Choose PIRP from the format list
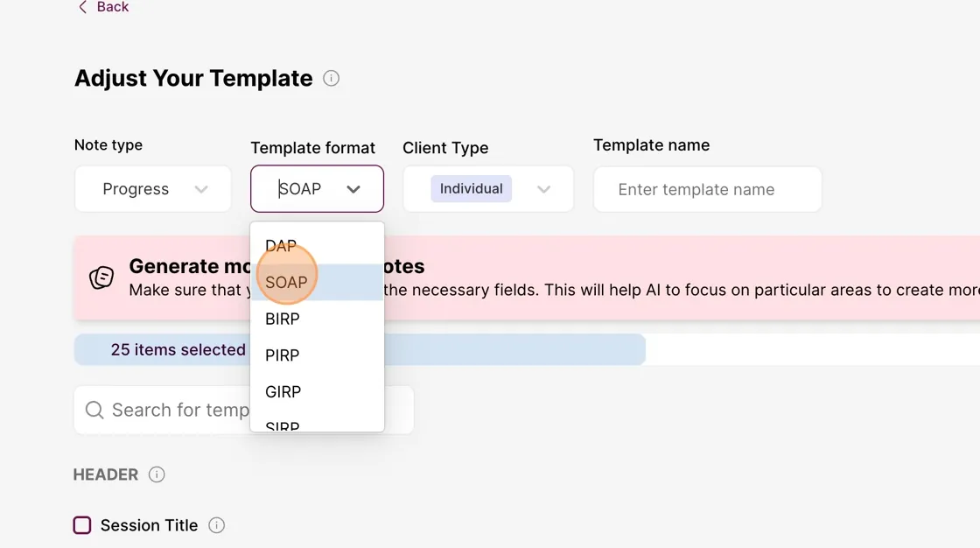Image resolution: width=980 pixels, height=548 pixels. 317,355
